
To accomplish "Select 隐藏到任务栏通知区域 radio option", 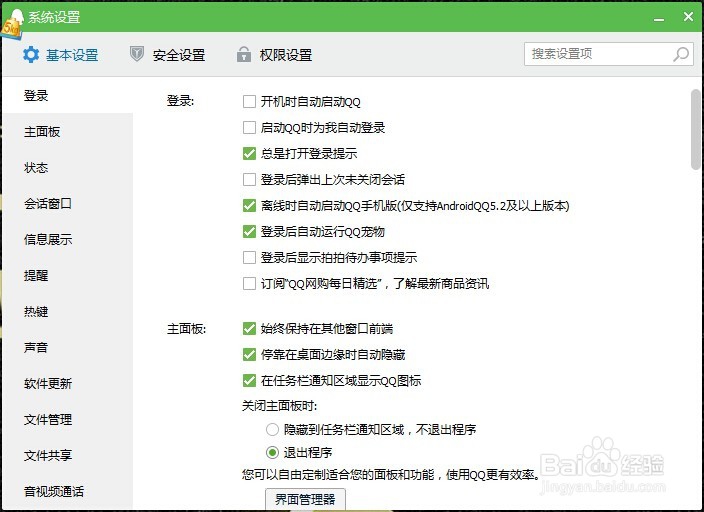I will [272, 430].
